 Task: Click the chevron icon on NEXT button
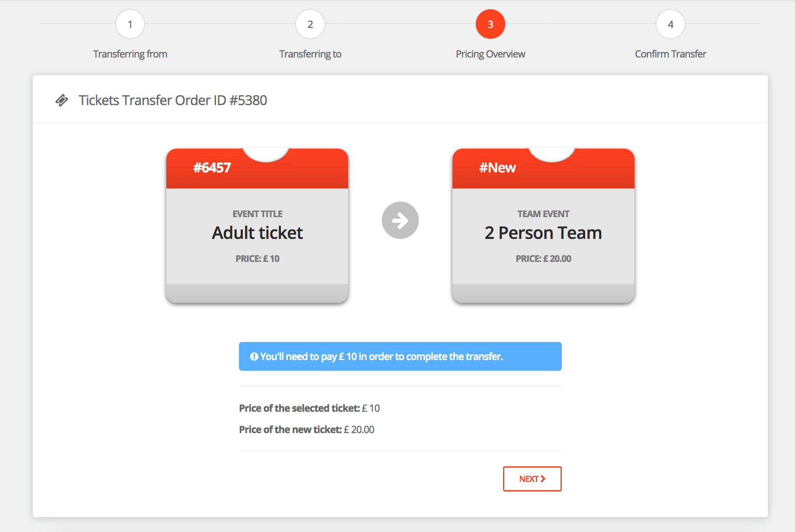click(543, 479)
